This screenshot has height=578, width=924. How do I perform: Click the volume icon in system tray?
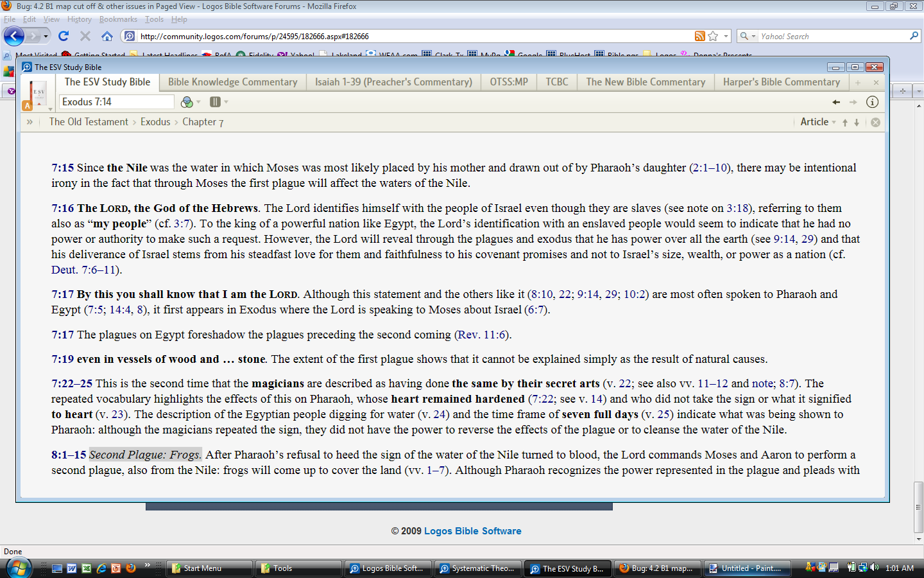point(874,568)
